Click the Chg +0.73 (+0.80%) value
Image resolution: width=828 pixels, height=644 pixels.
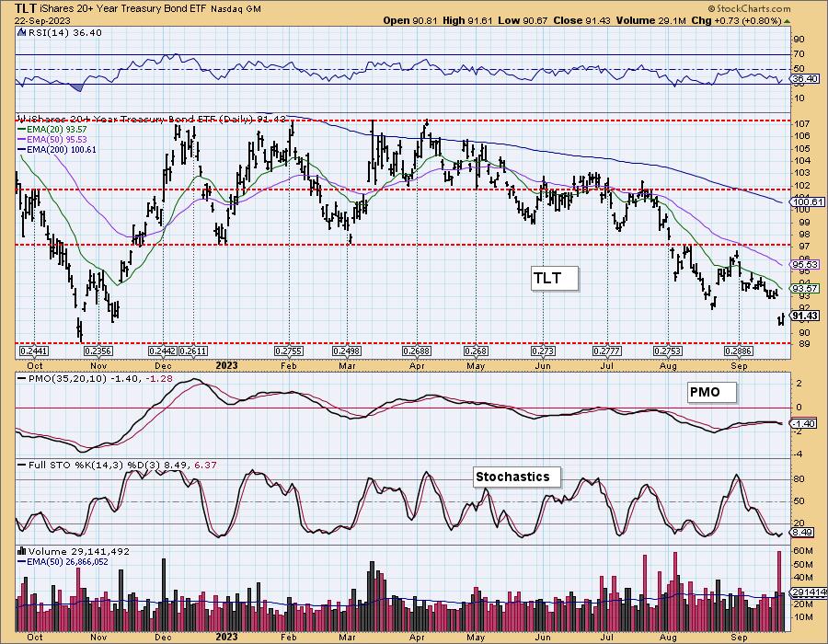[736, 20]
